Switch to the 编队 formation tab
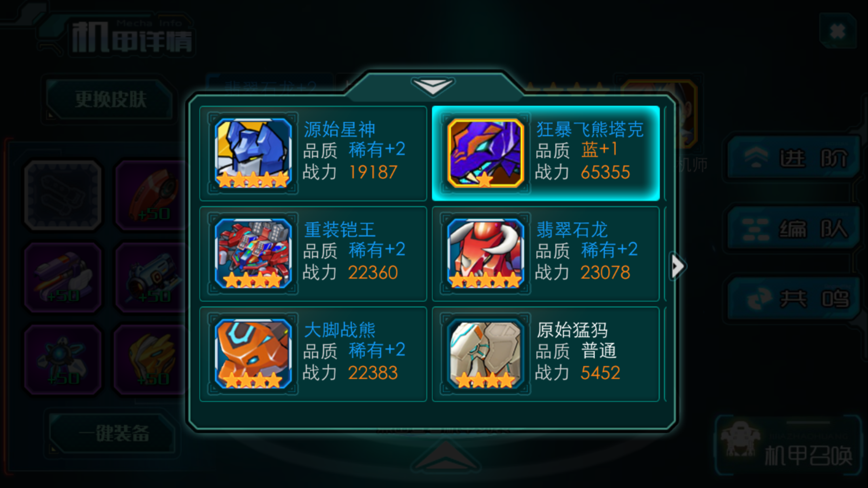Viewport: 868px width, 488px height. [793, 228]
